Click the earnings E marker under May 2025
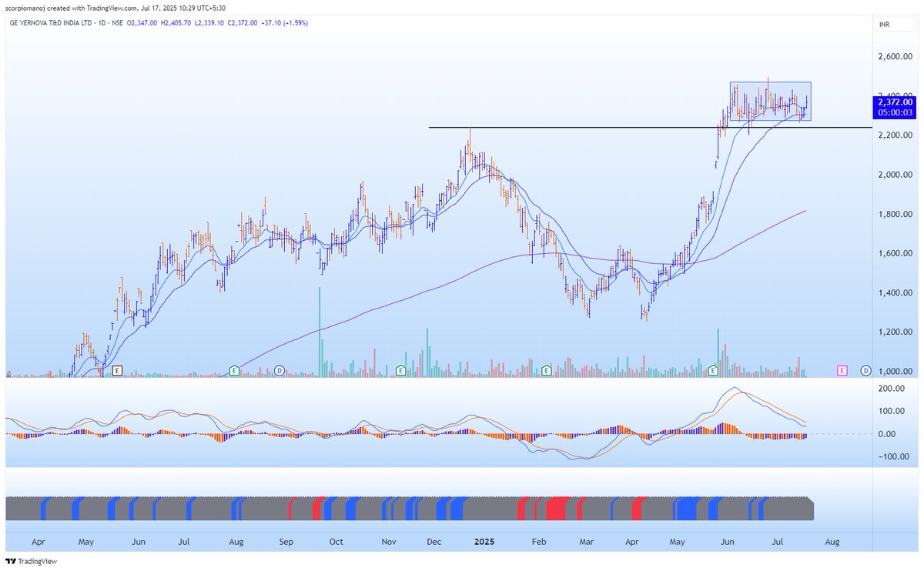 (x=712, y=370)
